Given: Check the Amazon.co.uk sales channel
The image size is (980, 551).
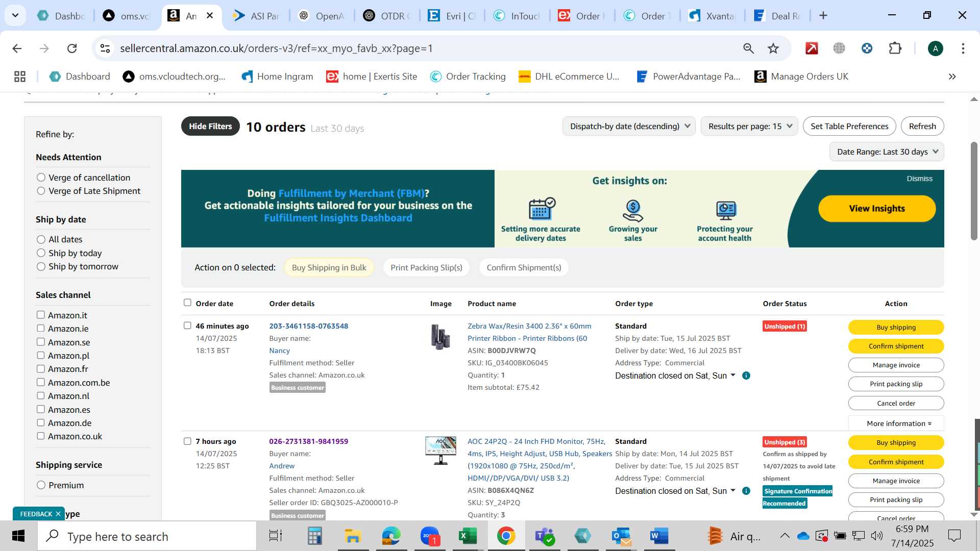Looking at the screenshot, I should (x=41, y=436).
